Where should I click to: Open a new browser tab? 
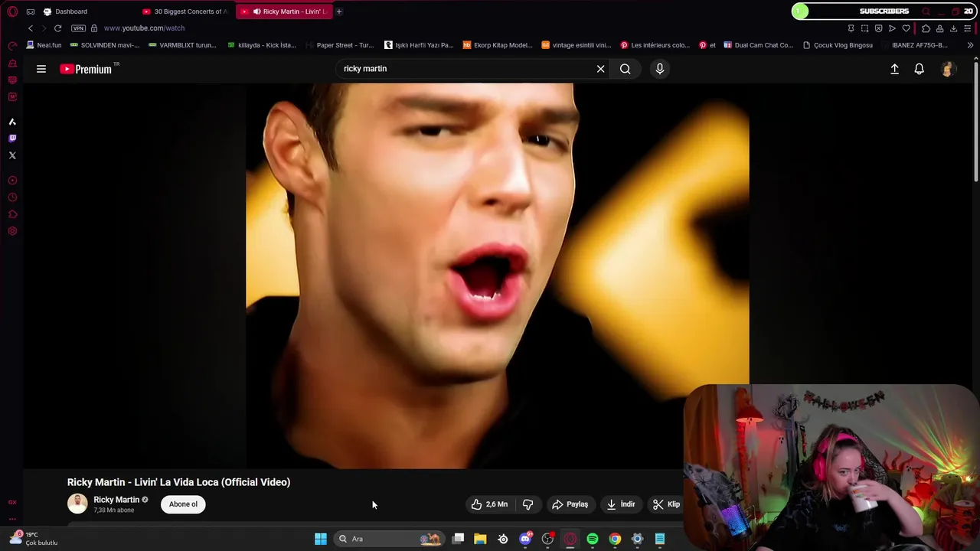[339, 11]
